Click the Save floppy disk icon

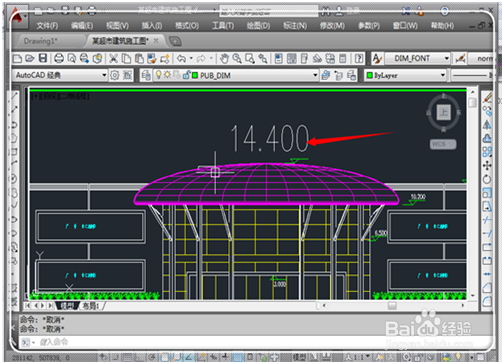point(43,58)
